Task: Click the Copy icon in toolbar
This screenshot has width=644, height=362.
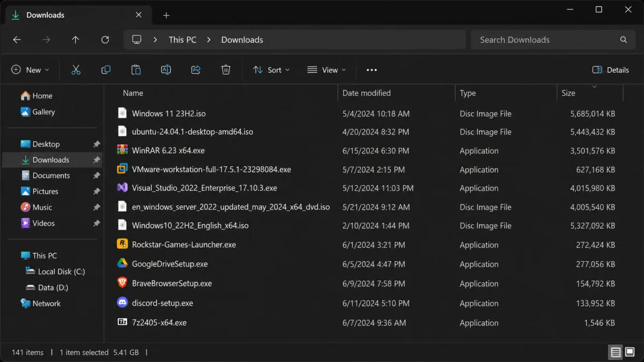Action: (106, 70)
